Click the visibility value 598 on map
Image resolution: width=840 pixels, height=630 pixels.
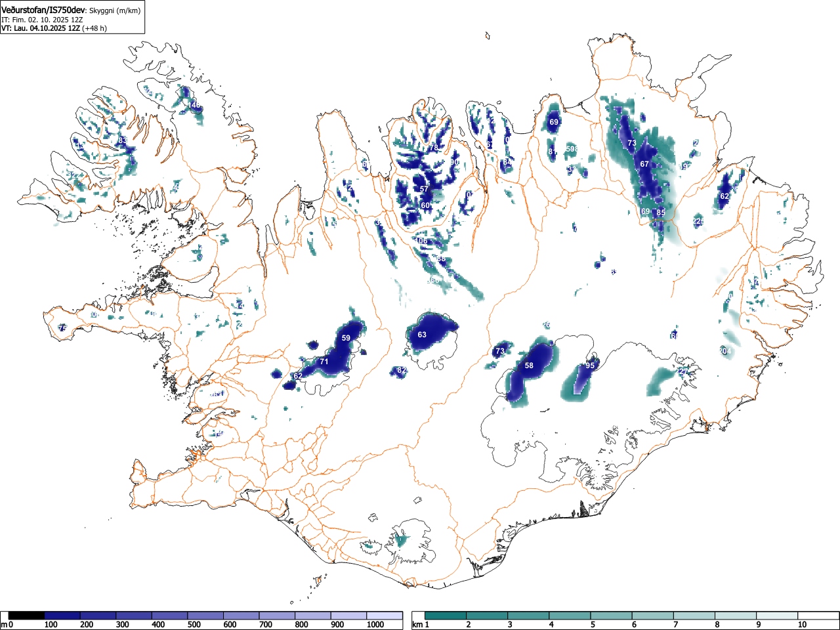[x=572, y=149]
